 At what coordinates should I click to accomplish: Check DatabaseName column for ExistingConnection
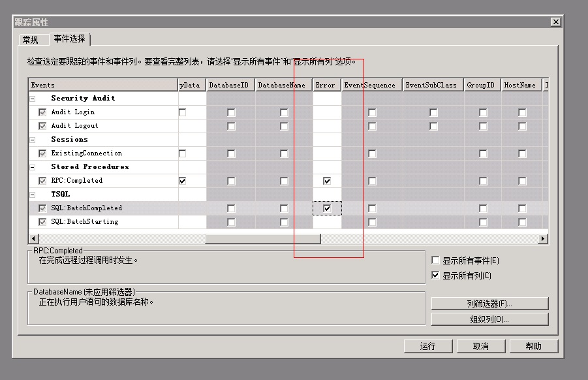pos(283,153)
